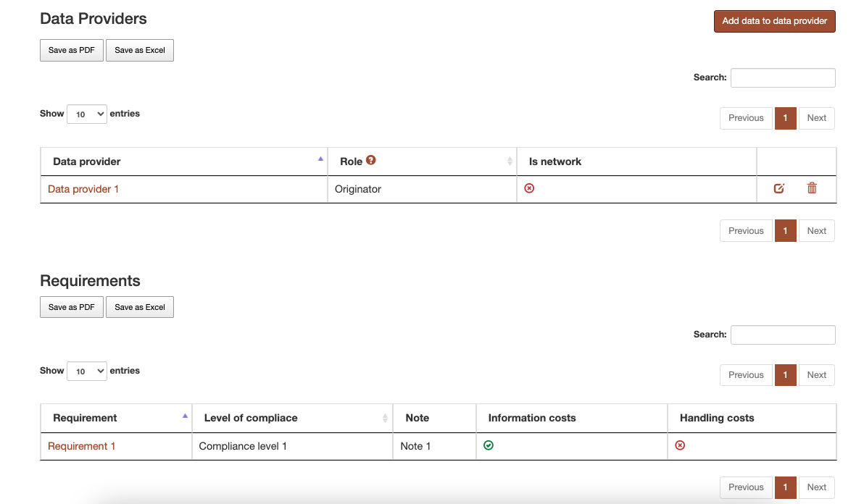Select page 1 below Data Providers table
Viewport: 864px width, 504px height.
tap(785, 230)
